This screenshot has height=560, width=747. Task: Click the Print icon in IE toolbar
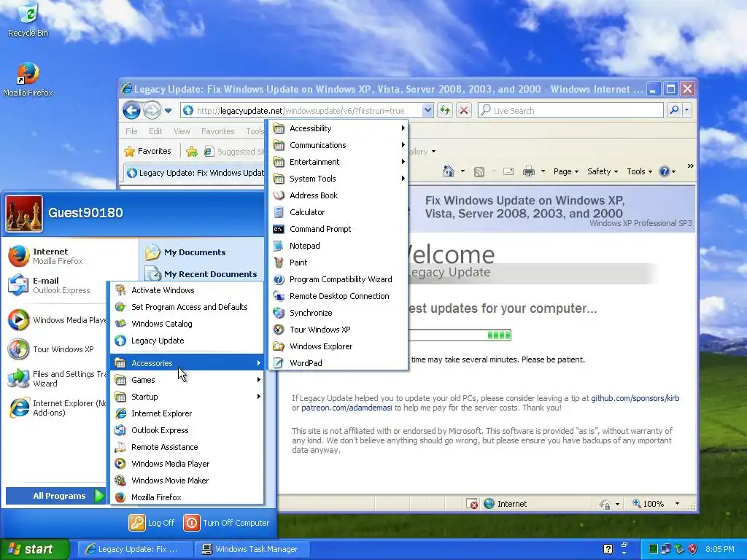pos(528,171)
